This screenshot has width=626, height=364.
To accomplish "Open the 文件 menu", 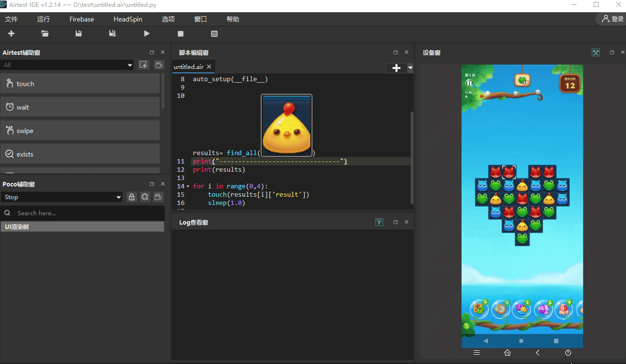I will click(x=11, y=19).
